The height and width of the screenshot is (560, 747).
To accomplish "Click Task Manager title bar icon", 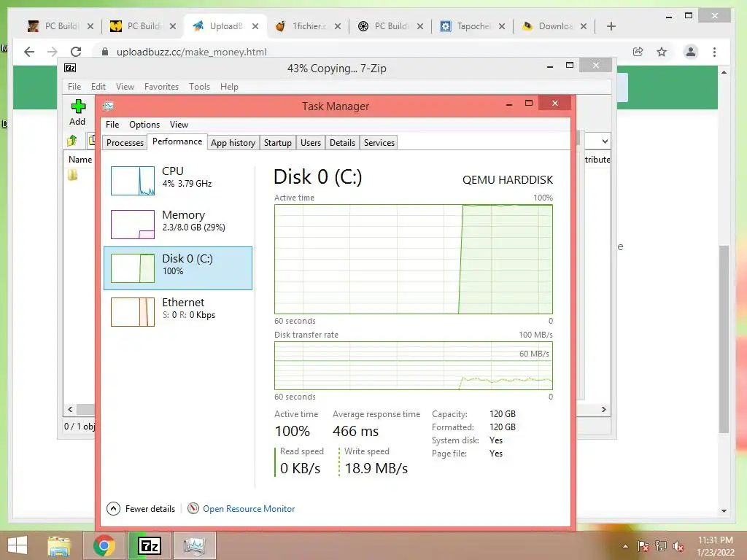I will coord(109,106).
